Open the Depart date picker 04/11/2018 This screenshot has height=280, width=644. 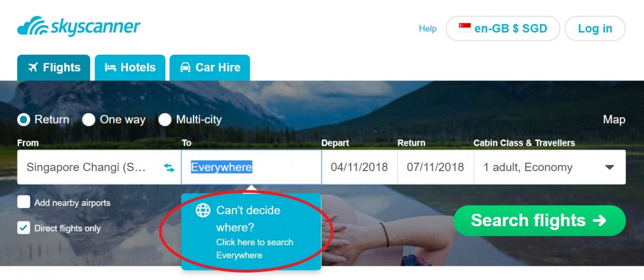[359, 167]
